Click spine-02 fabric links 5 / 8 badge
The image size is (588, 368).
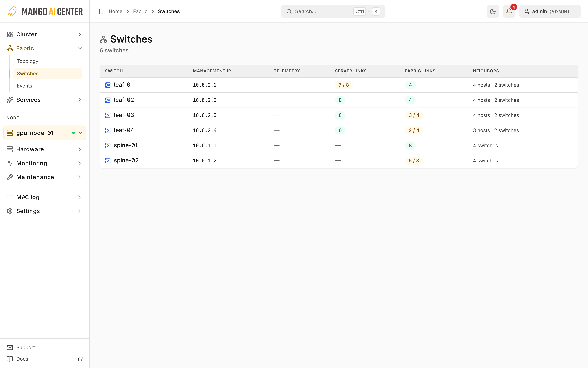[x=414, y=161]
